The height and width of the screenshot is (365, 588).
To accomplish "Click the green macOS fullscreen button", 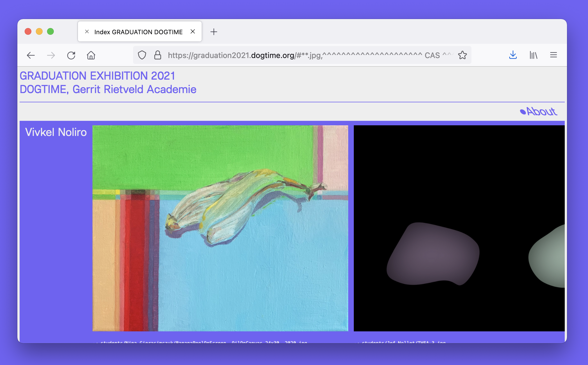I will 50,31.
